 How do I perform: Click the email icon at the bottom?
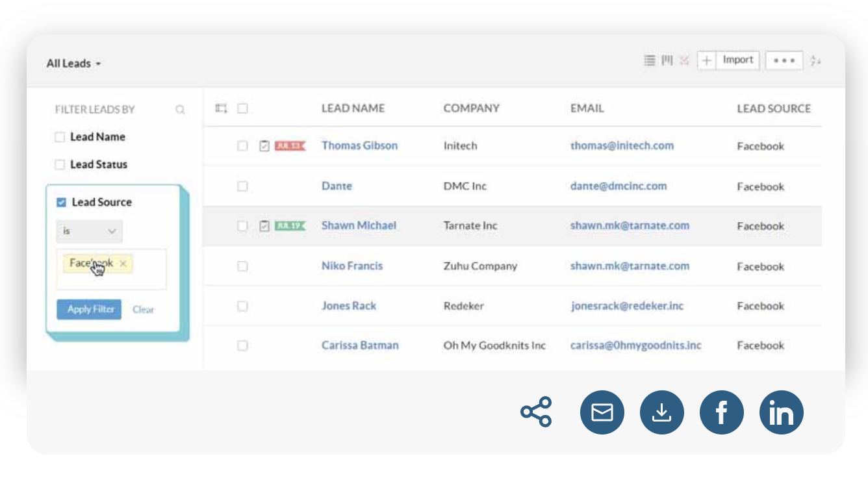coord(602,412)
